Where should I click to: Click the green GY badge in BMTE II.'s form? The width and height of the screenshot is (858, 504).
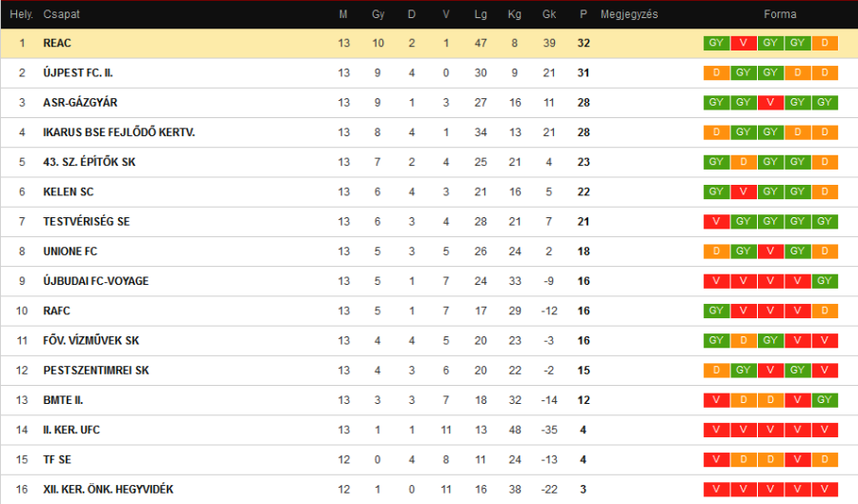pos(825,400)
